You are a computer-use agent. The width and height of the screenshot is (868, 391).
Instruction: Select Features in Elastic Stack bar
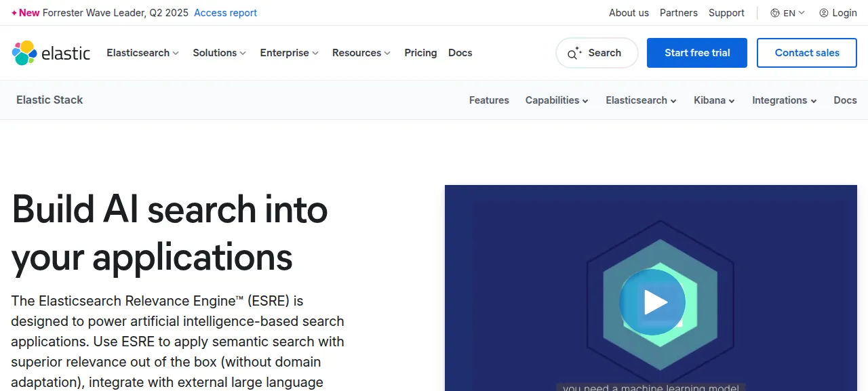[489, 100]
